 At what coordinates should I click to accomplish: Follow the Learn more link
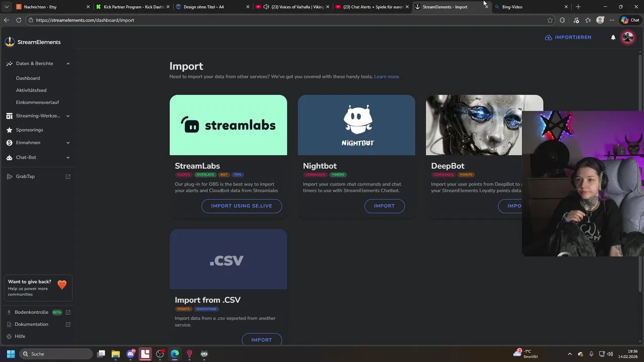[x=387, y=77]
